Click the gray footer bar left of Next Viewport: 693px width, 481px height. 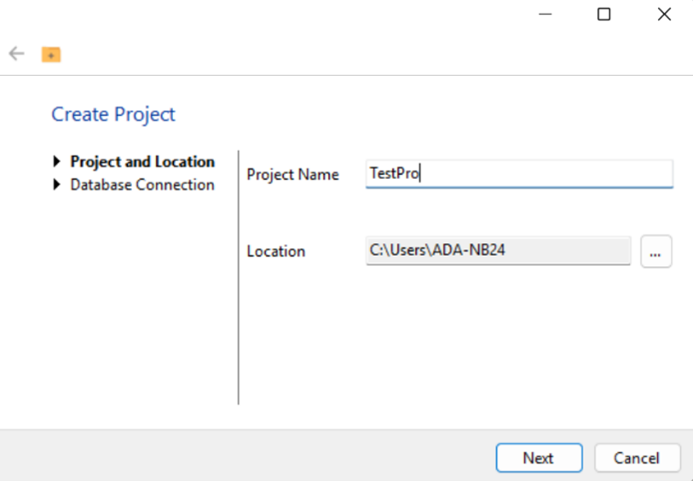[x=248, y=455]
